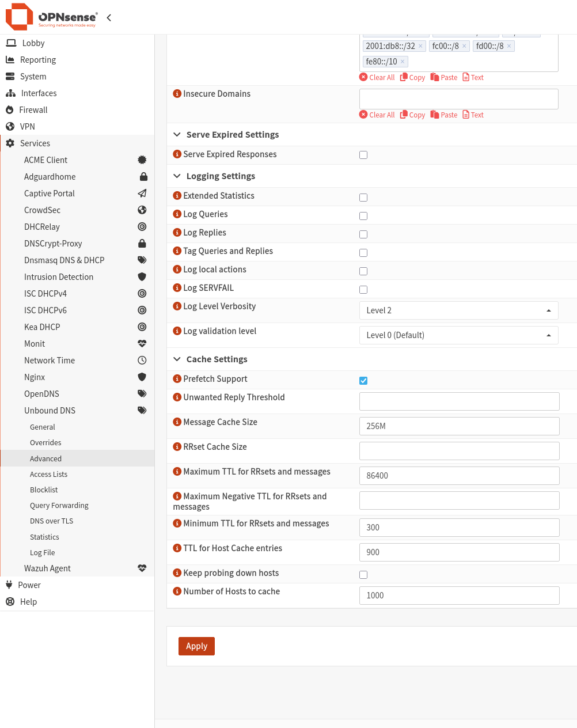Click the OPNsense logo
This screenshot has width=577, height=728.
coord(52,17)
